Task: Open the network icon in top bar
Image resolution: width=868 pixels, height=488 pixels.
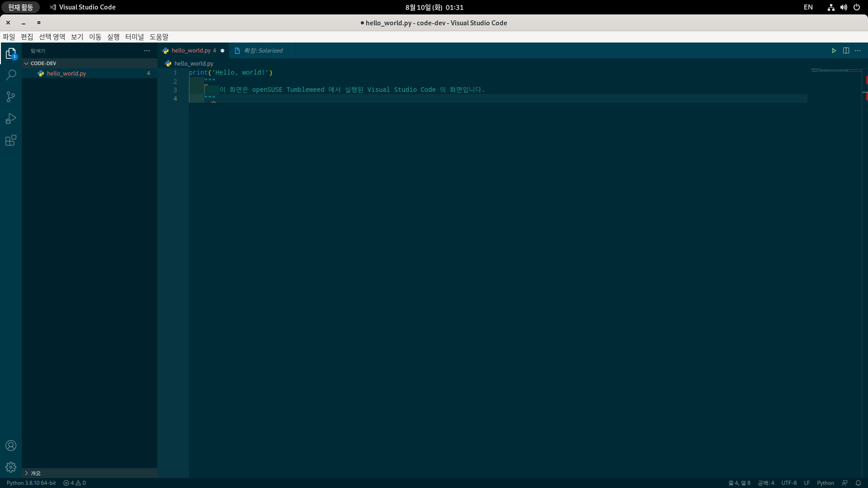Action: pos(831,7)
